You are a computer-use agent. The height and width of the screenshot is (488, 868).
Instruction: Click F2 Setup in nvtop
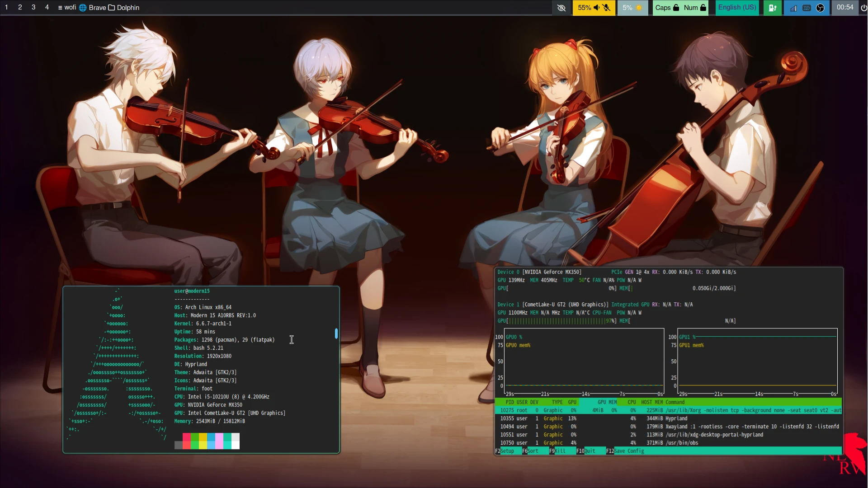point(505,451)
